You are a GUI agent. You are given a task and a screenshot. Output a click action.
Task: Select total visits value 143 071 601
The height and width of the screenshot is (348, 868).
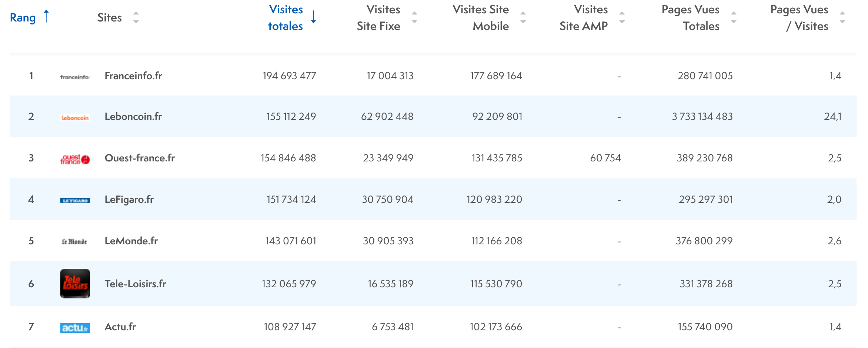pos(291,241)
